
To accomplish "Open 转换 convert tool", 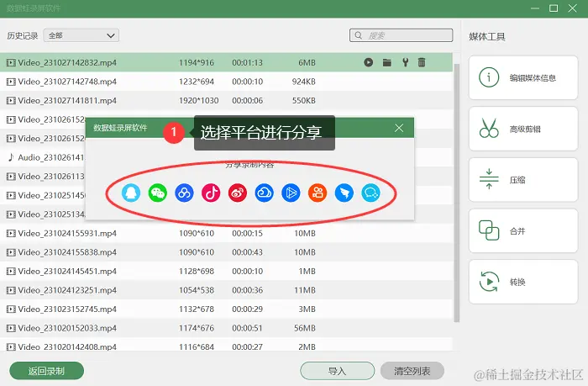I will (x=523, y=282).
